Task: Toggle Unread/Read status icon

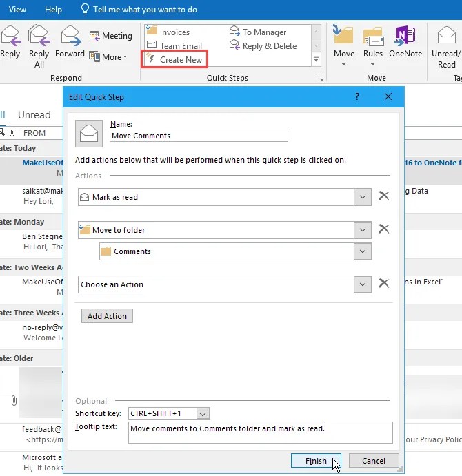Action: [x=446, y=36]
